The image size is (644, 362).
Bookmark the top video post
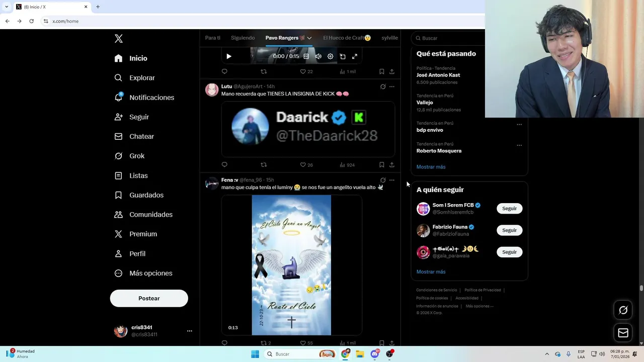click(x=381, y=71)
